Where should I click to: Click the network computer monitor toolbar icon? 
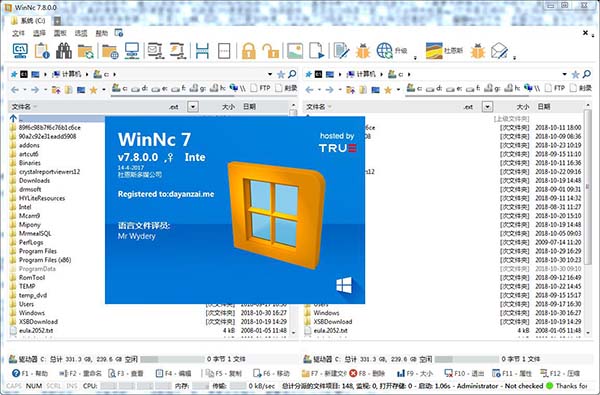click(x=132, y=51)
